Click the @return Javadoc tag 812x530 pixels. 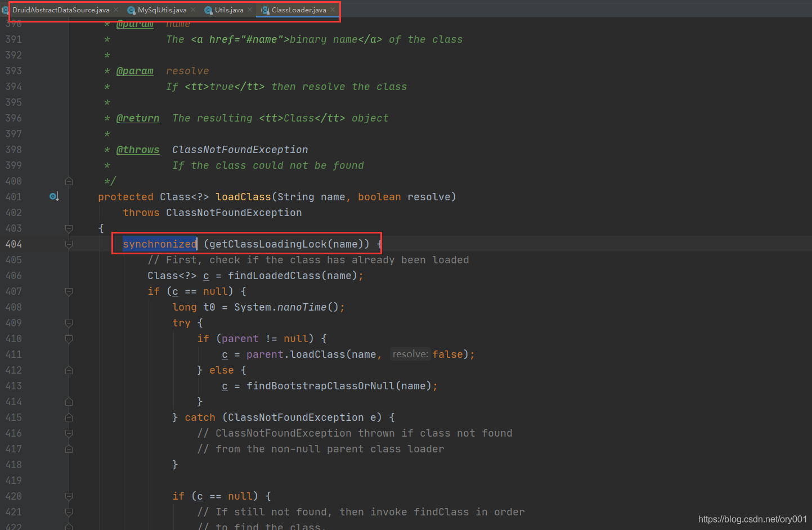click(138, 118)
